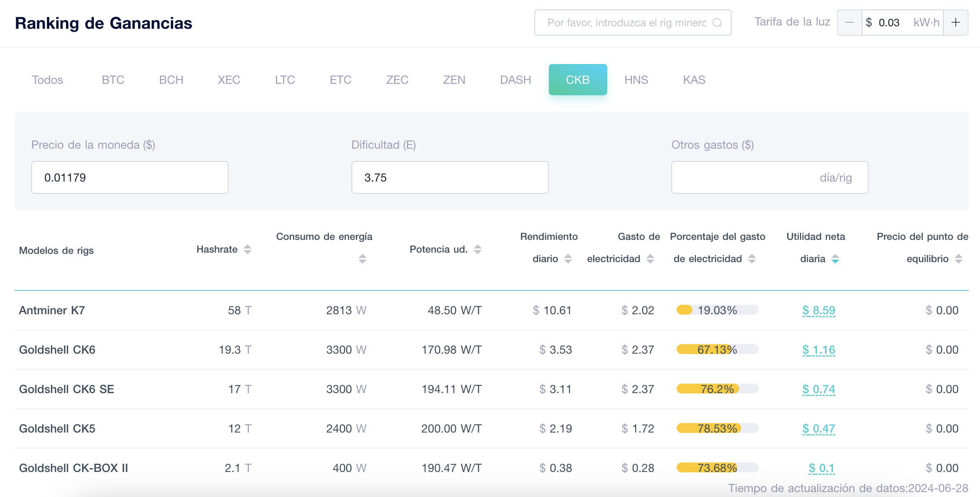Edit coin price field 0.01179
This screenshot has width=980, height=497.
point(130,177)
